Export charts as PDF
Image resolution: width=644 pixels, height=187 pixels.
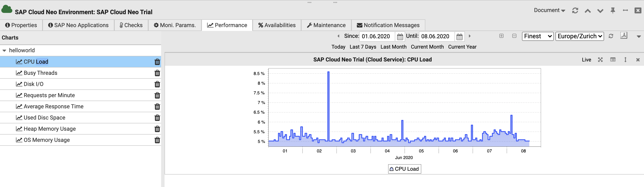624,36
